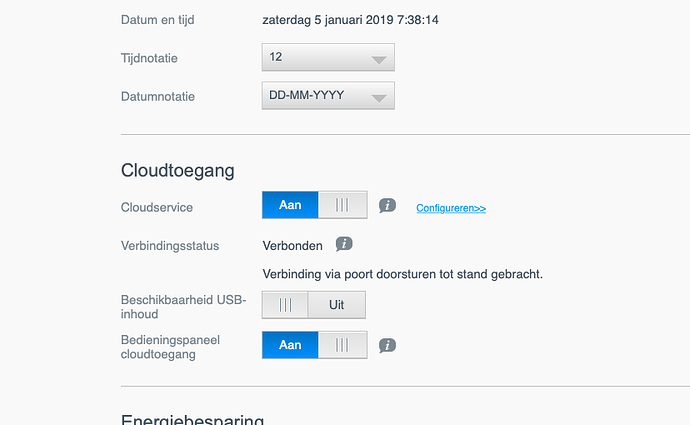Click the info icon beside Verbonden status

point(344,244)
